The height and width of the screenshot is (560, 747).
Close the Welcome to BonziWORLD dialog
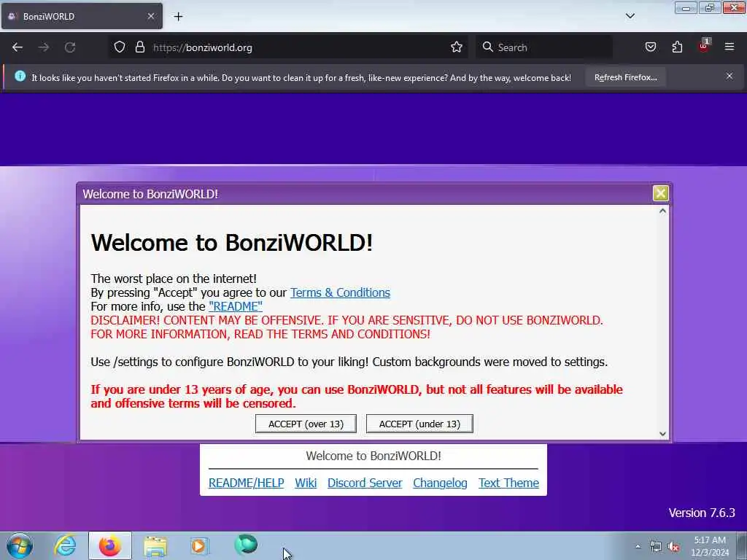(660, 193)
